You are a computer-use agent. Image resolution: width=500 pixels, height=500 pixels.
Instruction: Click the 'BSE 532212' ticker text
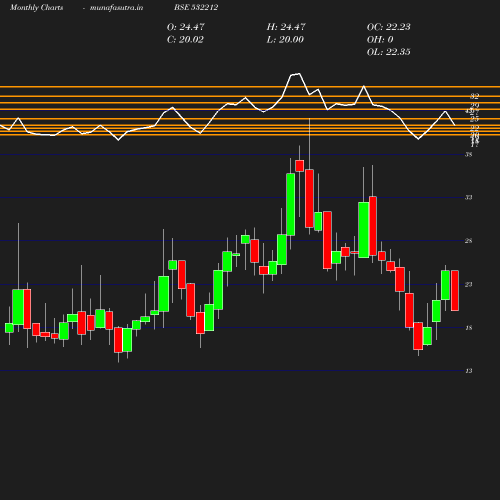point(196,8)
